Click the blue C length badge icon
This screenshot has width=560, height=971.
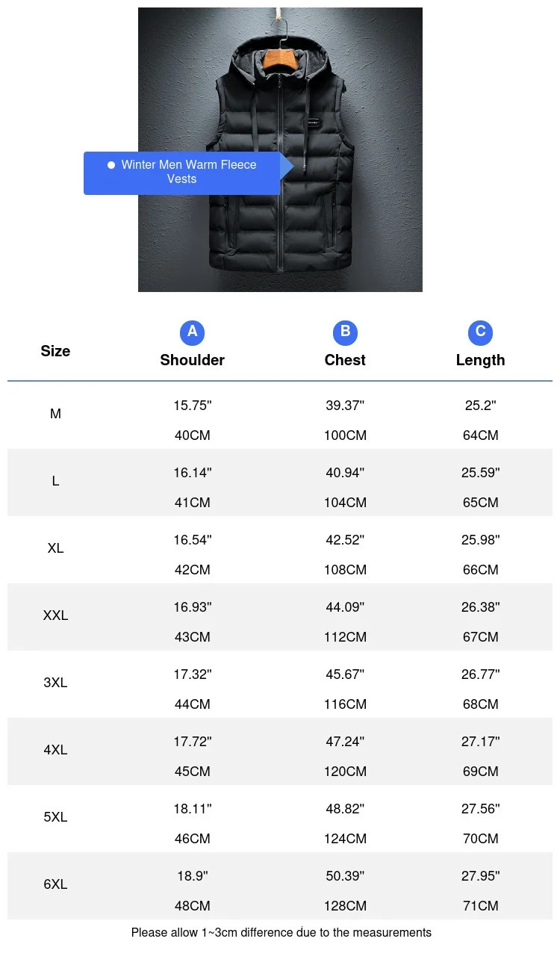(480, 332)
